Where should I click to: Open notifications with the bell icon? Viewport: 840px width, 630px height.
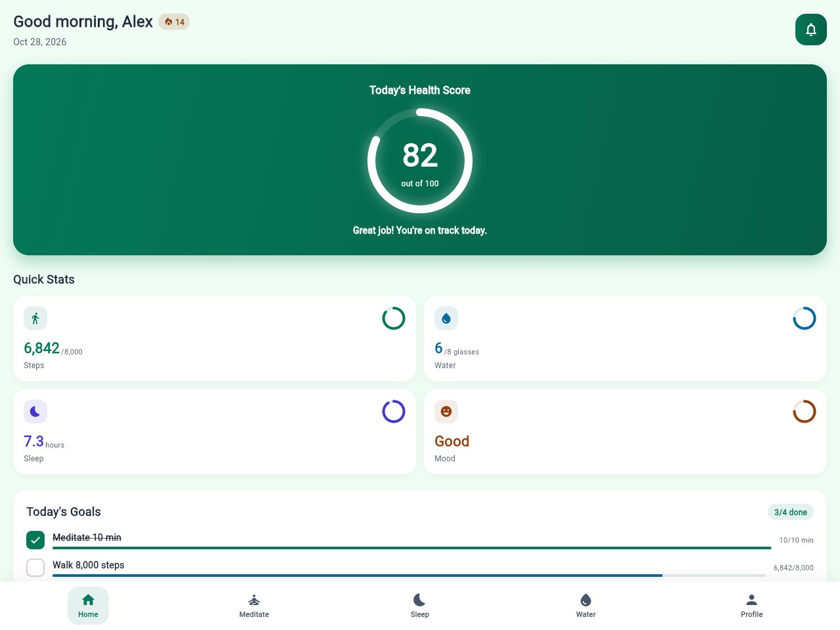[811, 30]
